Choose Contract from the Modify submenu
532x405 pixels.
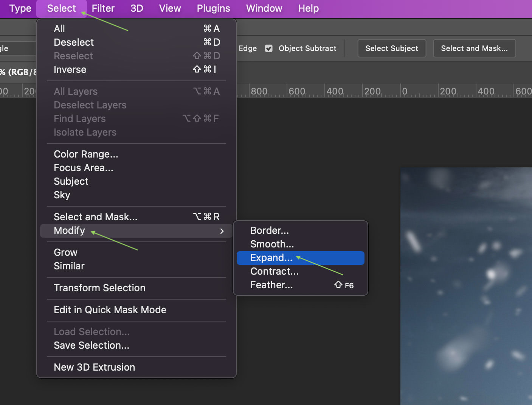tap(274, 271)
